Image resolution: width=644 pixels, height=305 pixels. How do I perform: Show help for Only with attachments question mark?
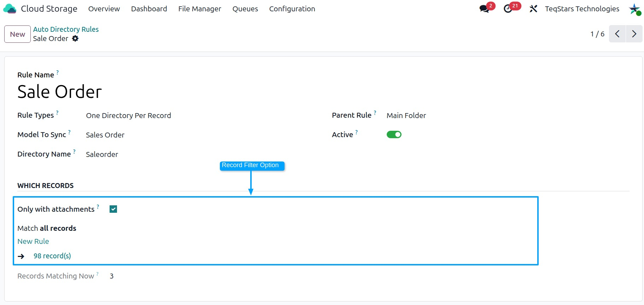(98, 206)
